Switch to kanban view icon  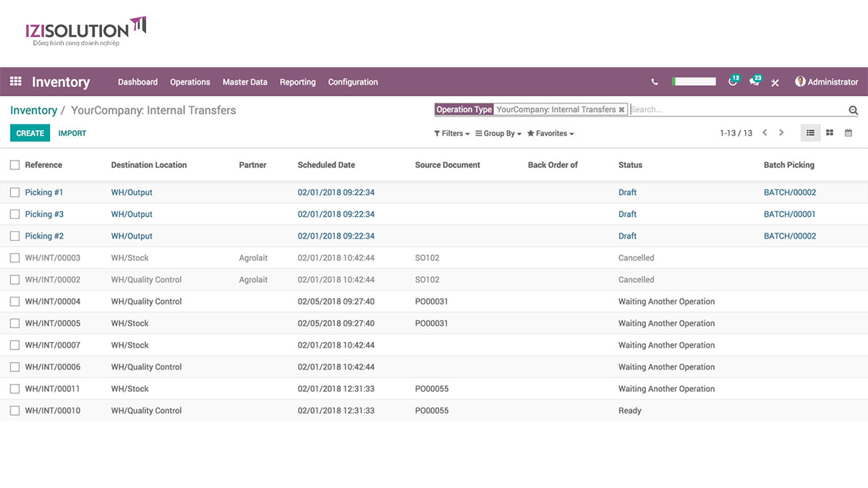pyautogui.click(x=830, y=133)
